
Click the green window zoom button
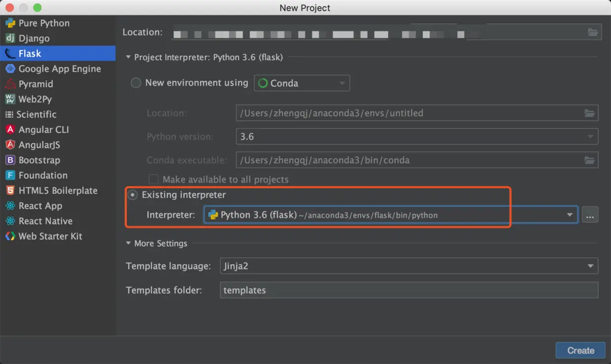(x=37, y=8)
